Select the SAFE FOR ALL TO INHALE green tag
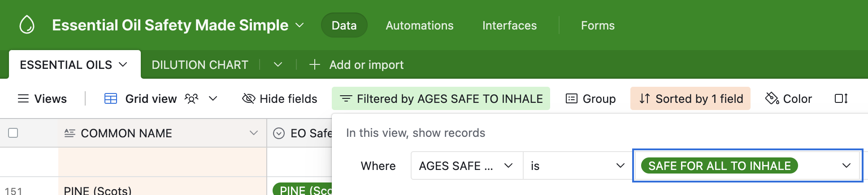868x195 pixels. click(x=719, y=166)
